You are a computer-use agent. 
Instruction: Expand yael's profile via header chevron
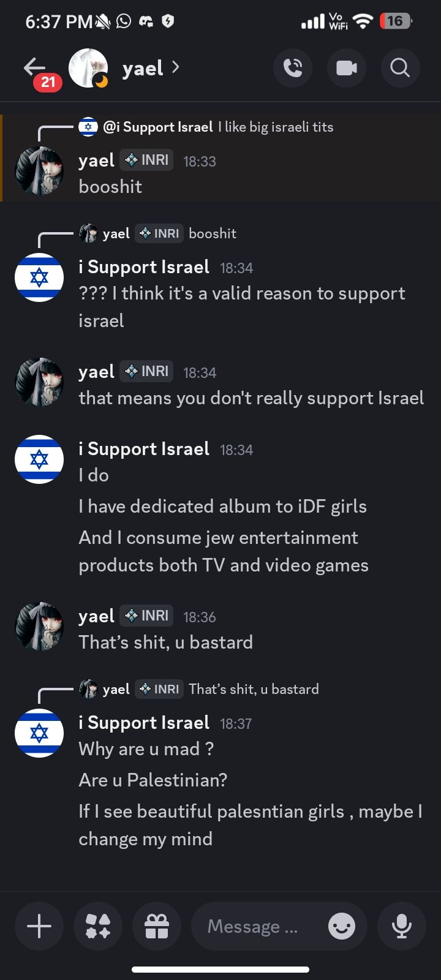pos(176,67)
